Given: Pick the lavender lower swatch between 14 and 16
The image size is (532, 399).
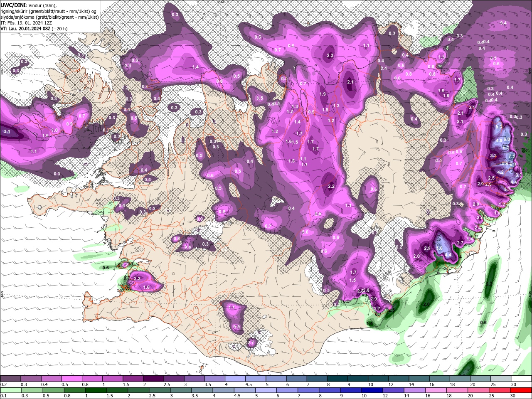Looking at the screenshot, I should pos(415,390).
